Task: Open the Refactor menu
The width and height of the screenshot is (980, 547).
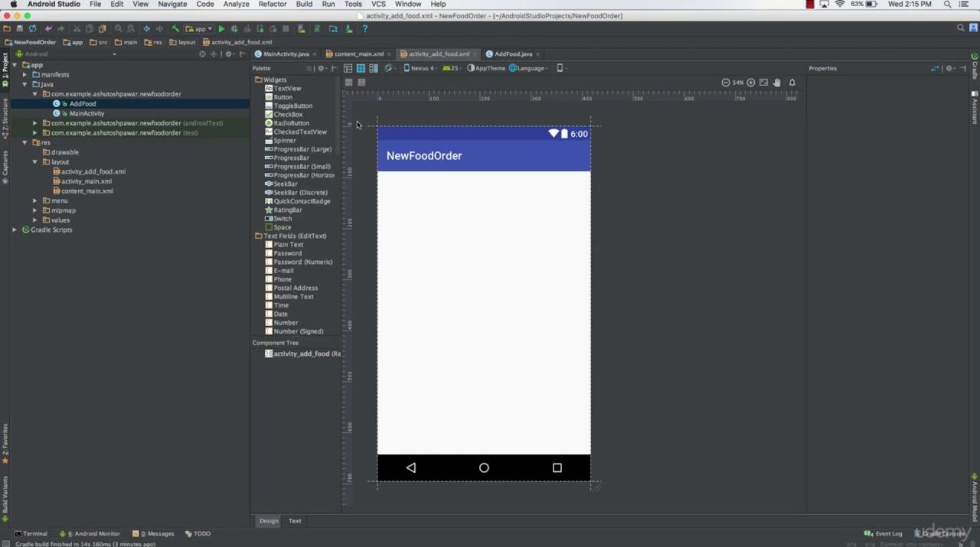Action: tap(272, 5)
